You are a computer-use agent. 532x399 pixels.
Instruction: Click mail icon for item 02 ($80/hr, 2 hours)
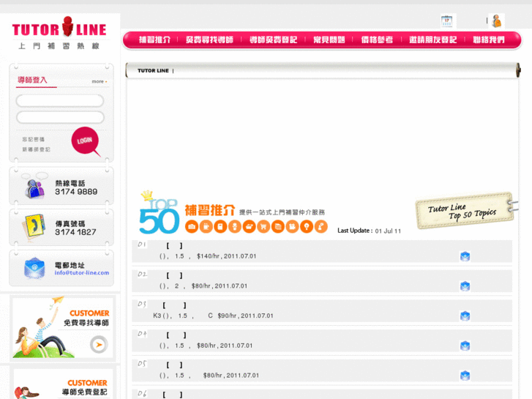pyautogui.click(x=465, y=286)
